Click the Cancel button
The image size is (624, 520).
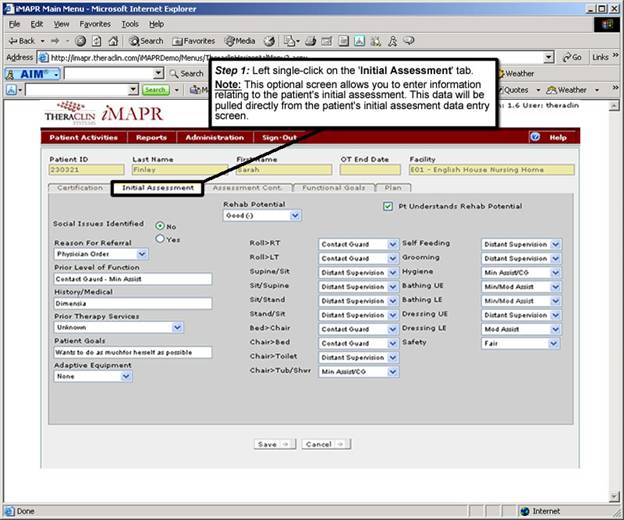tap(326, 444)
